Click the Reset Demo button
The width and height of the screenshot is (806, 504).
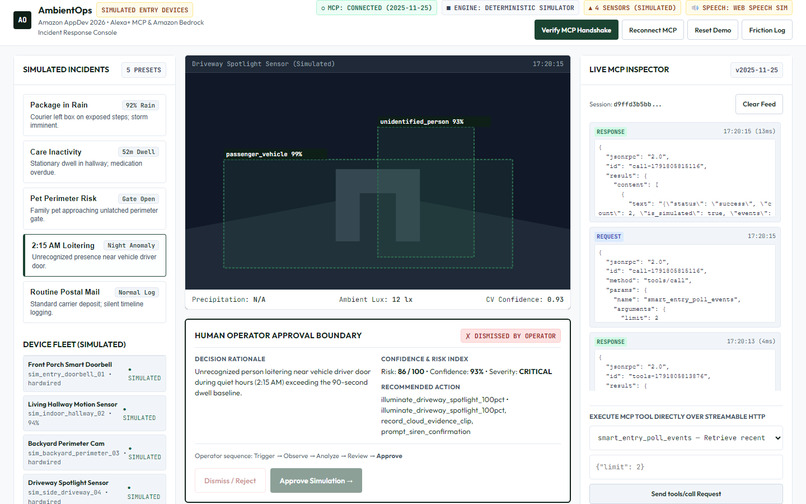point(712,30)
